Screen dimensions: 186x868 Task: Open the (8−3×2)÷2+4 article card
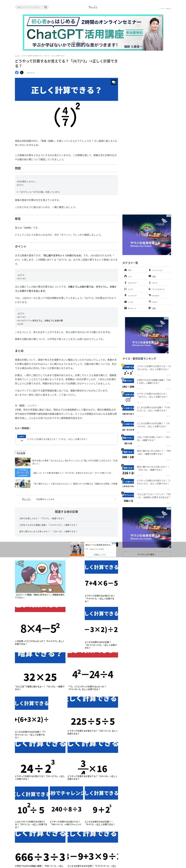coord(101,628)
